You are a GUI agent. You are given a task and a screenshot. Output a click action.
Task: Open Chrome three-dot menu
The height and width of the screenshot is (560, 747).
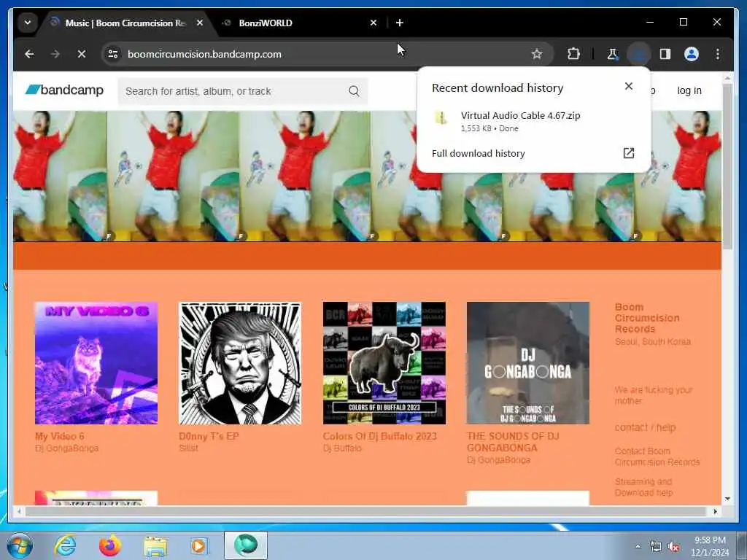pos(718,54)
